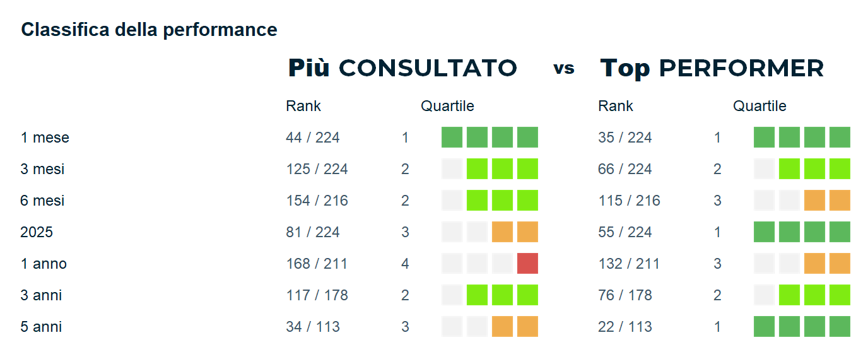Click the "Classifica della performance" title
This screenshot has width=868, height=352.
(149, 30)
